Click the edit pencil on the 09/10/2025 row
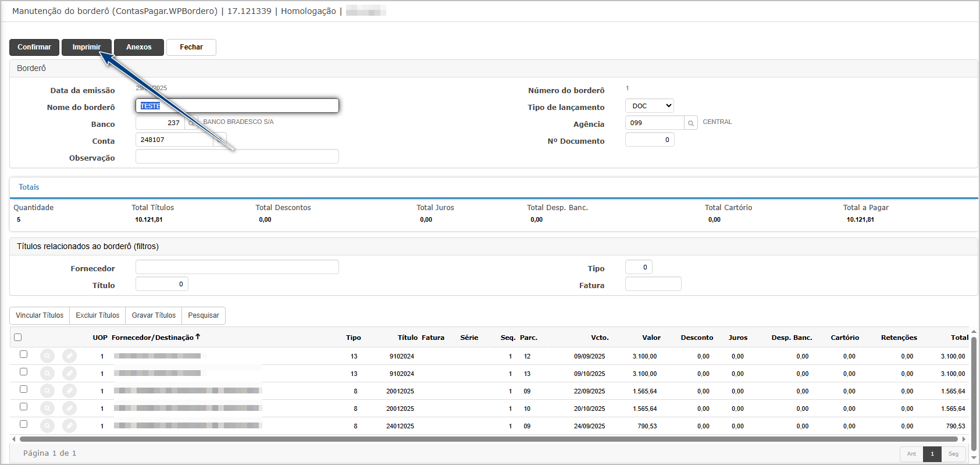Viewport: 980px width, 465px height. point(69,374)
